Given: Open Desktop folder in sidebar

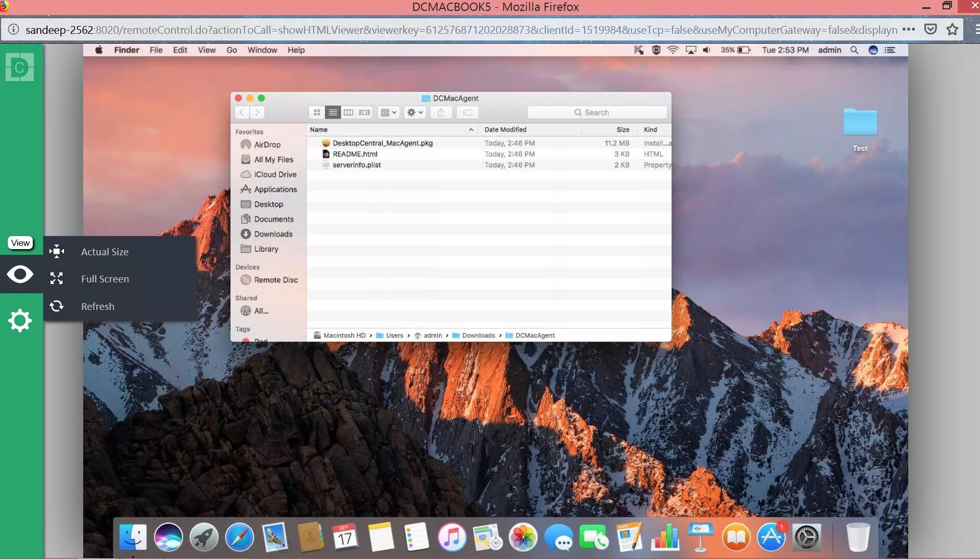Looking at the screenshot, I should click(268, 204).
